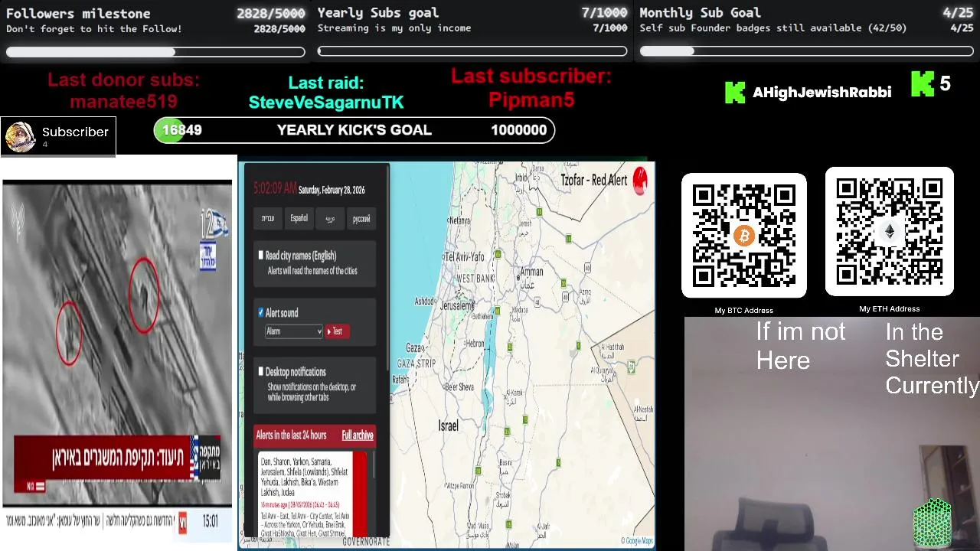This screenshot has height=551, width=980.
Task: Click the Subscriber avatar image
Action: point(20,137)
